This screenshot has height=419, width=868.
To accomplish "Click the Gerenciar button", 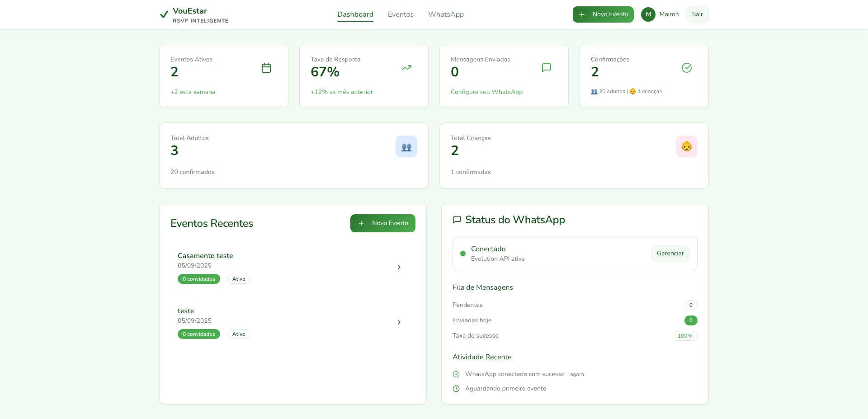I will 670,254.
